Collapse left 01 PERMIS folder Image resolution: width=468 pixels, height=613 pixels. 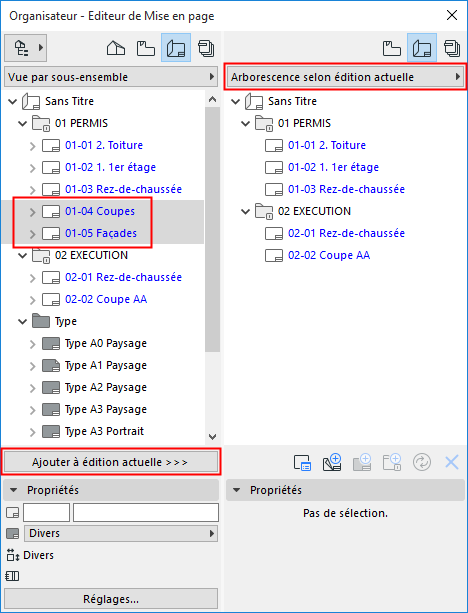tap(23, 124)
